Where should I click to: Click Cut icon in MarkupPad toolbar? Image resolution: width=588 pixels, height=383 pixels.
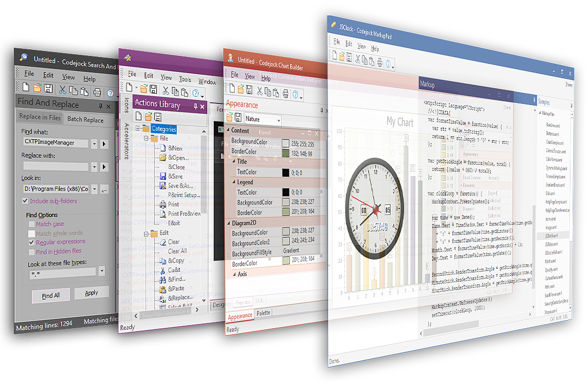coord(358,59)
